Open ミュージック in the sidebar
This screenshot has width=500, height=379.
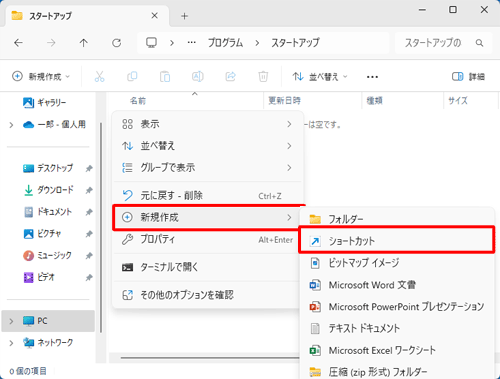[x=47, y=255]
